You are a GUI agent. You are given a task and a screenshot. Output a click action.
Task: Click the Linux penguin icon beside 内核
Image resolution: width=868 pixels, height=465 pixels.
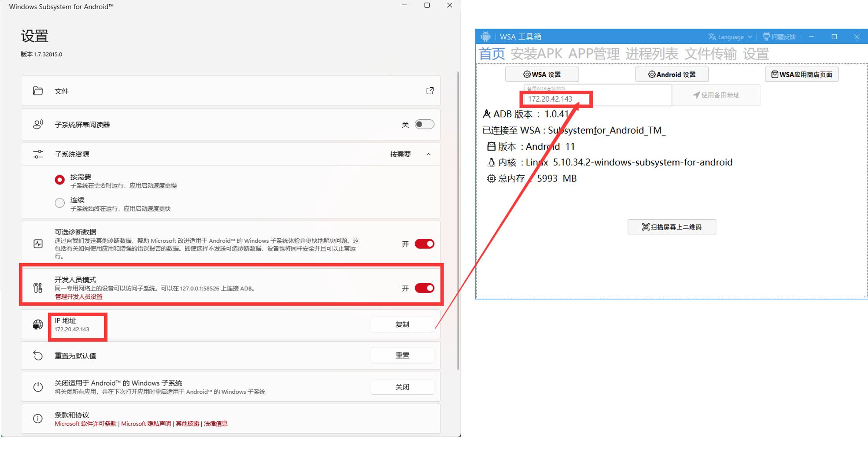click(x=491, y=162)
